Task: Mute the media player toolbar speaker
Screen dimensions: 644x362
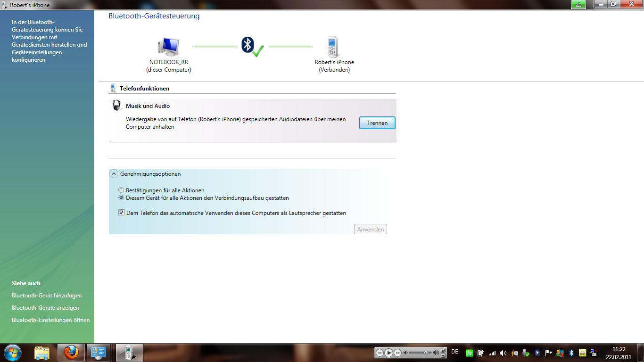Action: click(405, 353)
